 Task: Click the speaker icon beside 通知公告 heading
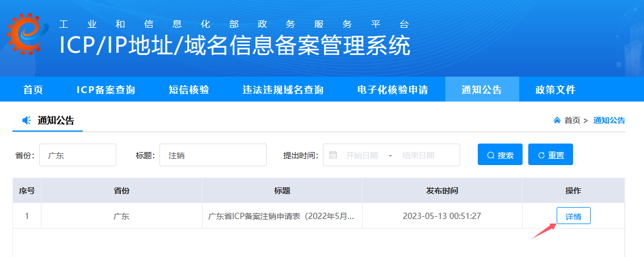tap(27, 120)
